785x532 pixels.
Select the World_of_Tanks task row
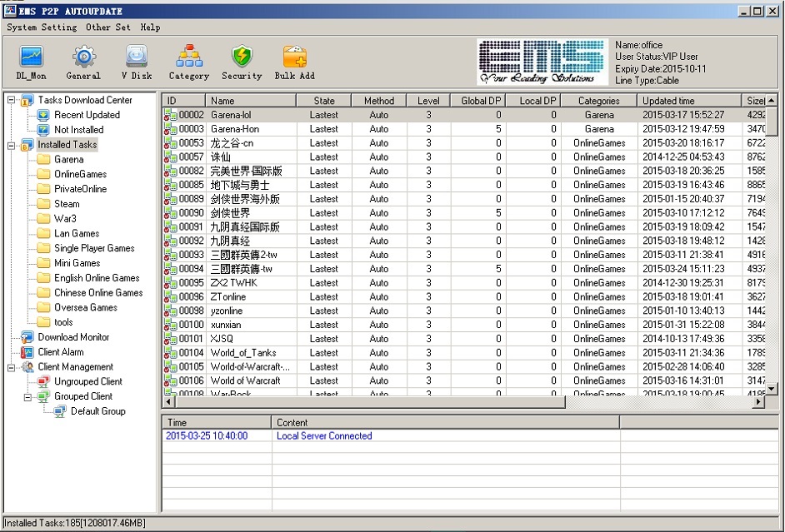(464, 353)
